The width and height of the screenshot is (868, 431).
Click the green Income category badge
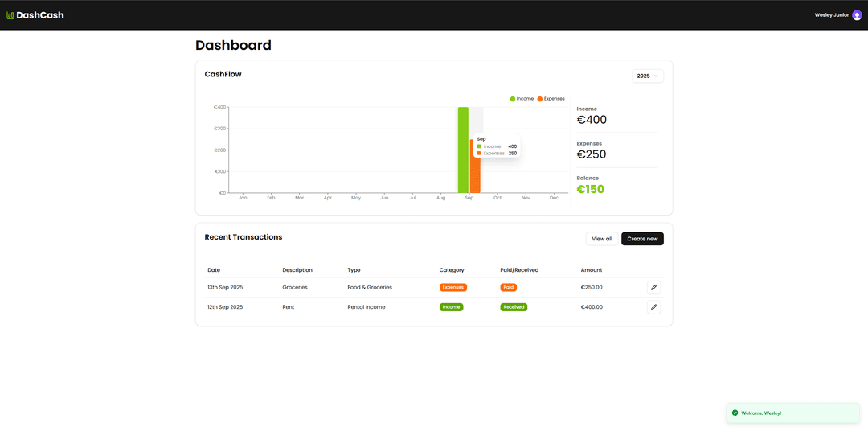451,307
